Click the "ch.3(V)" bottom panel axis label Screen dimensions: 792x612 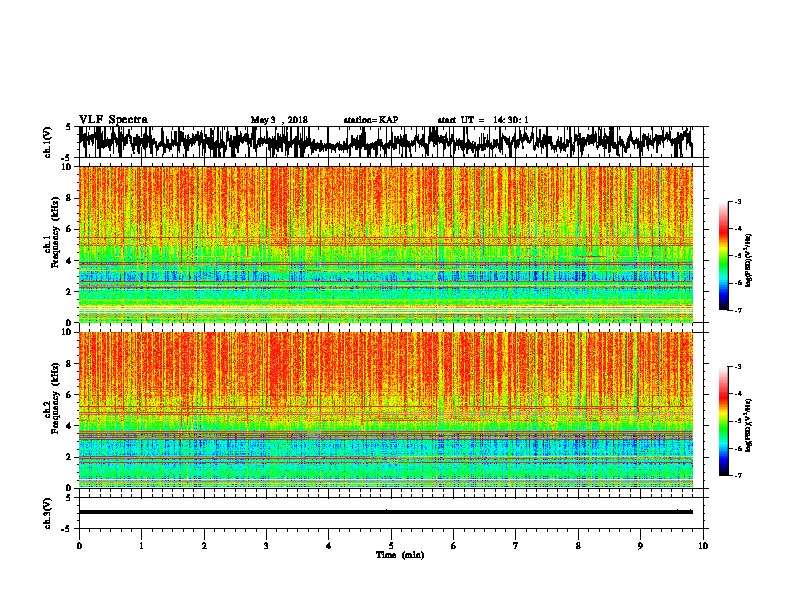[x=47, y=513]
